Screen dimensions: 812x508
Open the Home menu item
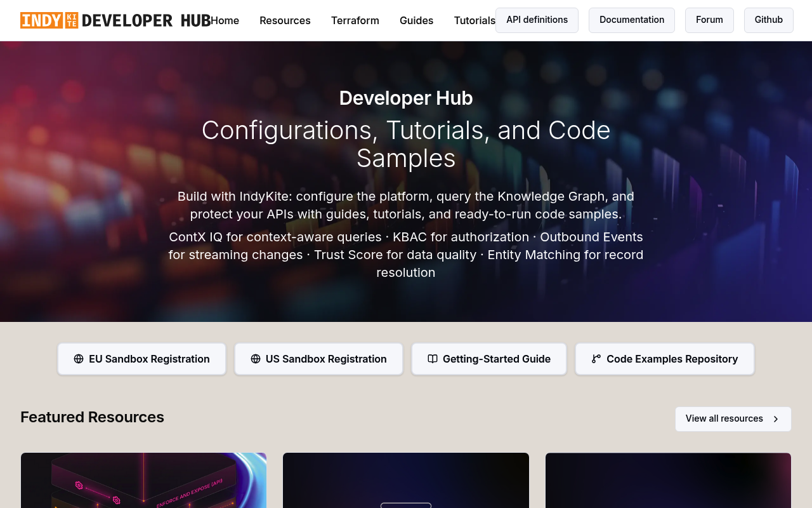[225, 20]
